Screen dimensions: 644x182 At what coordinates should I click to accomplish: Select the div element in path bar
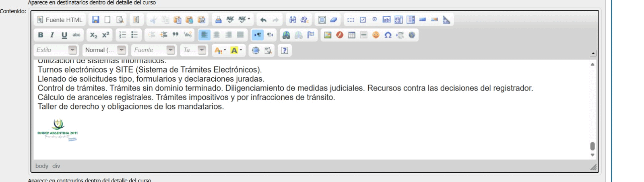(56, 166)
